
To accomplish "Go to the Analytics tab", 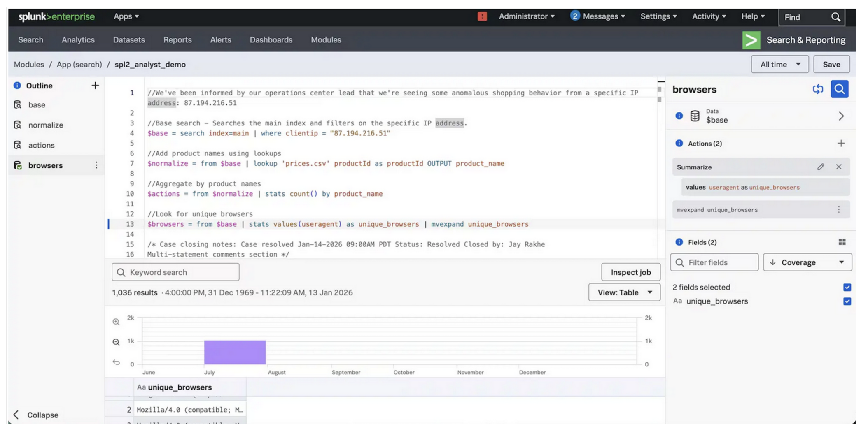I will 78,40.
